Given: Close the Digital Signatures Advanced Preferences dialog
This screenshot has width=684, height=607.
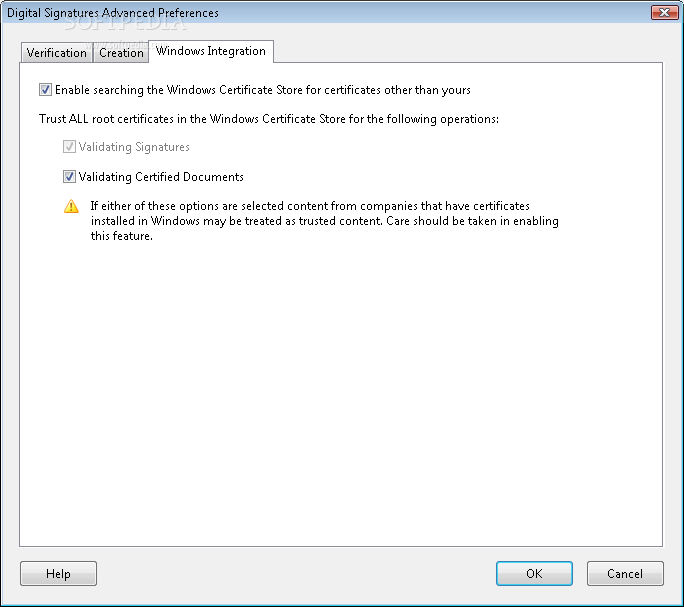Looking at the screenshot, I should point(664,13).
